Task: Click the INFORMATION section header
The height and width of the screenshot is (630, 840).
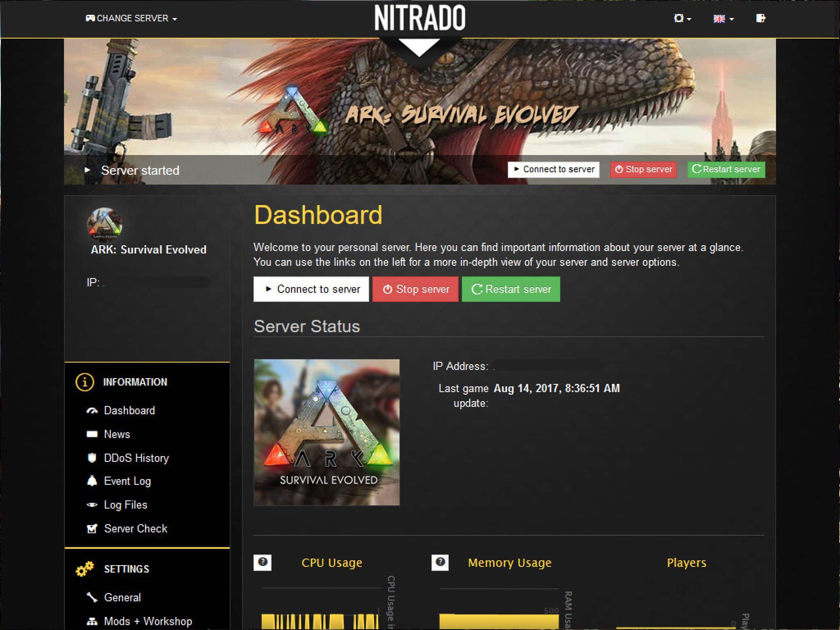Action: (x=135, y=382)
